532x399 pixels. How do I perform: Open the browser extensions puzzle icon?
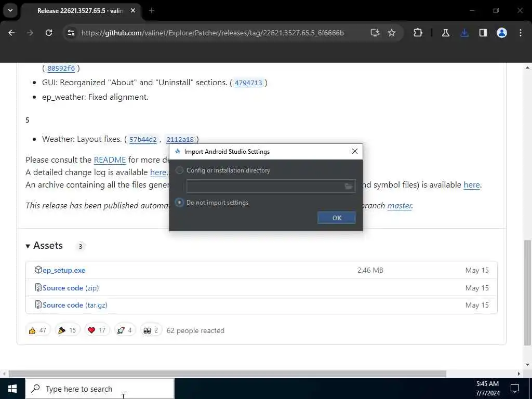(x=418, y=33)
